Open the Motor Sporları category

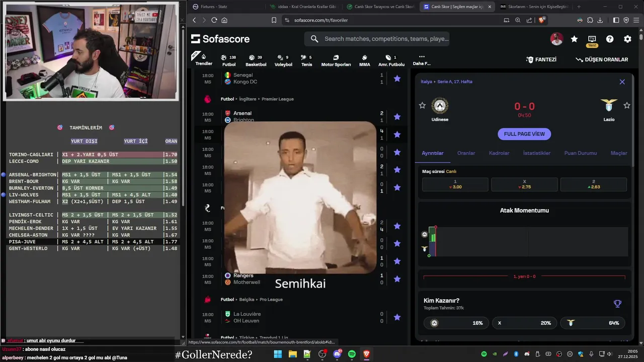point(336,61)
